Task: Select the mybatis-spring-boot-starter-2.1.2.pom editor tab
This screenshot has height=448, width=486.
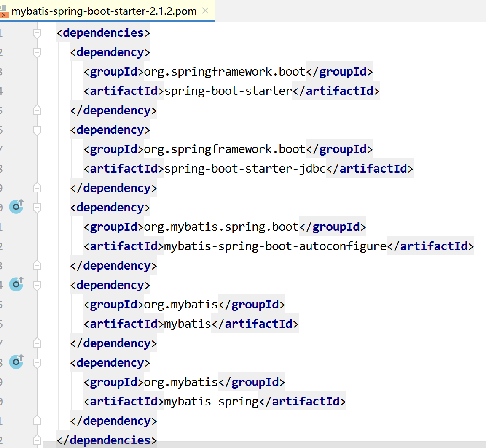Action: coord(107,11)
